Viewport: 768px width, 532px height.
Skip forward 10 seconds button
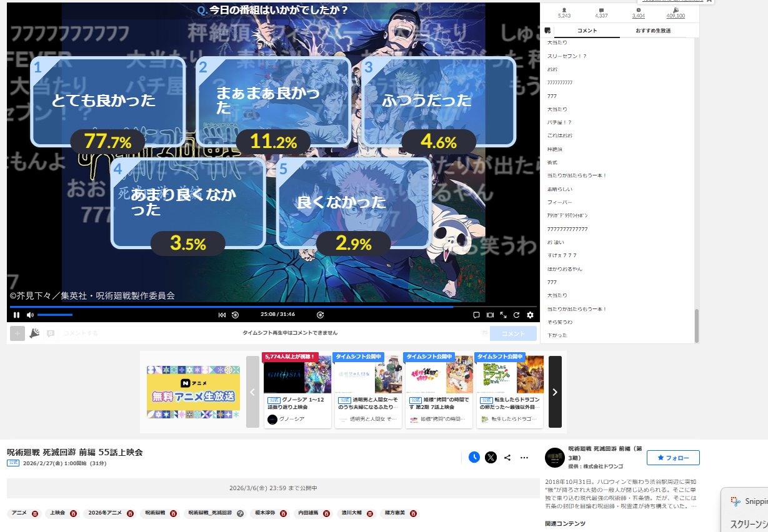coord(320,315)
